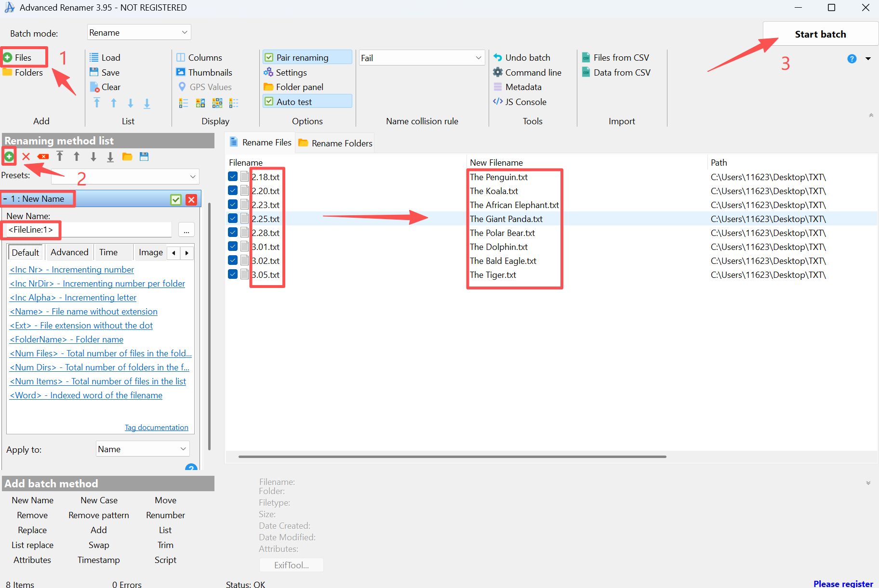Open the Apply to dropdown
Screen dimensions: 879x588
[x=142, y=449]
